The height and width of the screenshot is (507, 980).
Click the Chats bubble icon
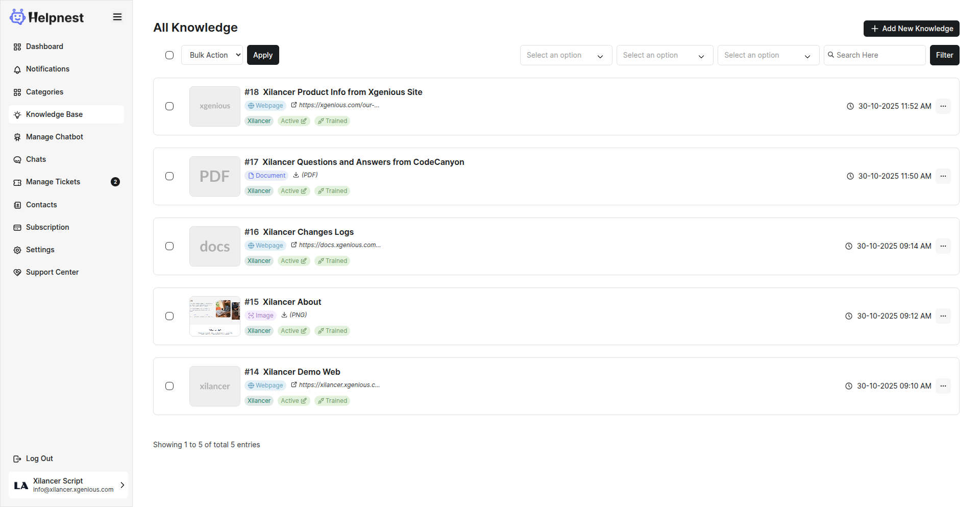17,160
